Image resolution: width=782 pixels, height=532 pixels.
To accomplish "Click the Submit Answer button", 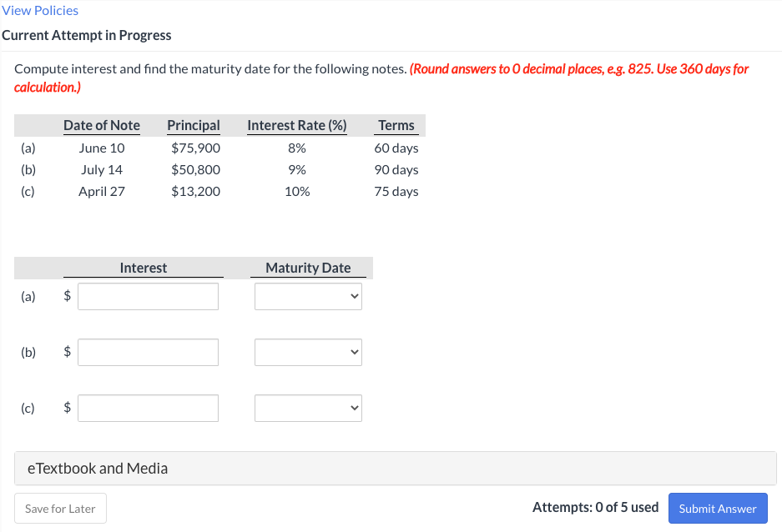I will pyautogui.click(x=717, y=508).
